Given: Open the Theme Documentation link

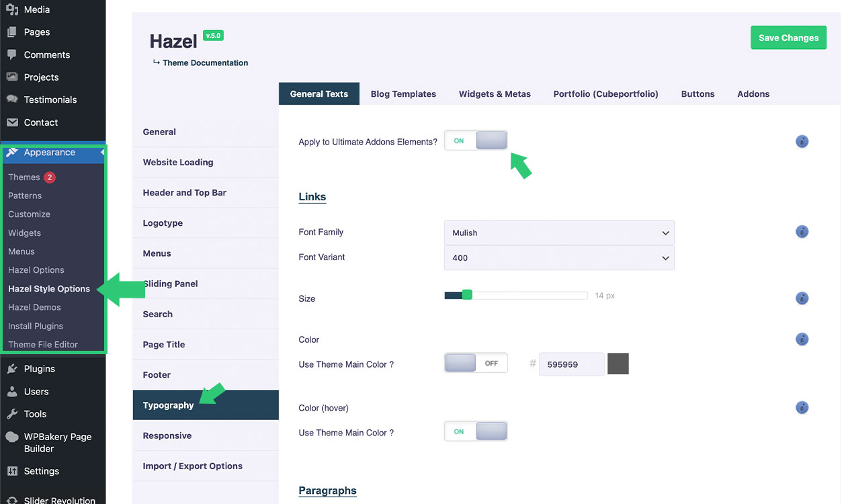Looking at the screenshot, I should click(x=205, y=62).
